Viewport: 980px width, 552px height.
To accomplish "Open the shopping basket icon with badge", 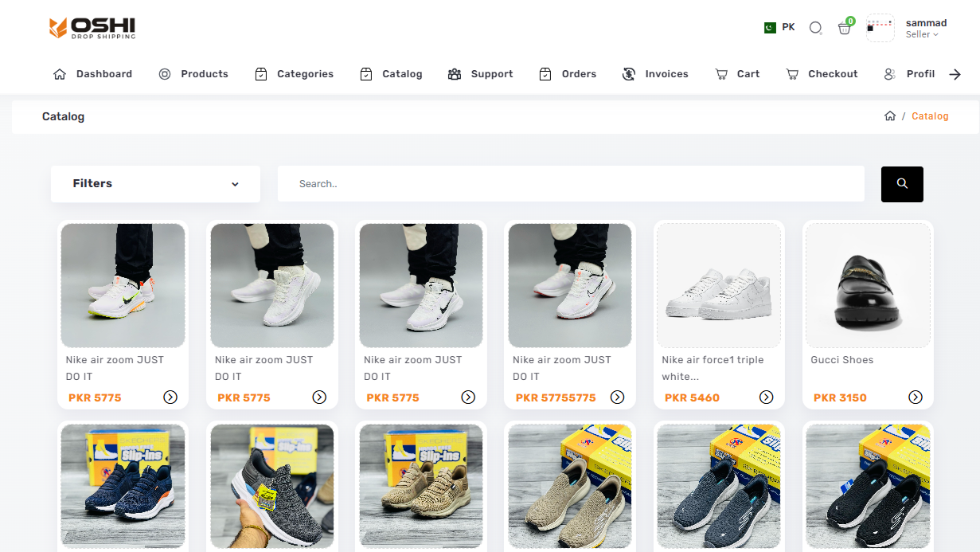I will (x=845, y=28).
